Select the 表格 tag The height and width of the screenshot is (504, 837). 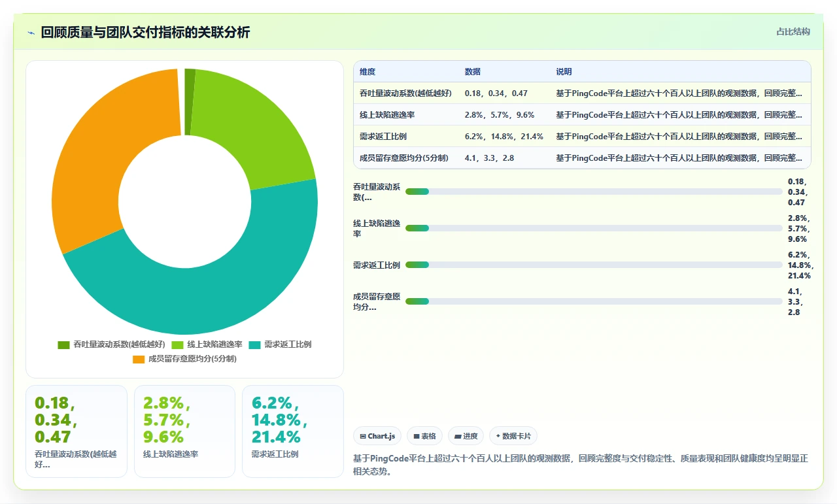425,436
